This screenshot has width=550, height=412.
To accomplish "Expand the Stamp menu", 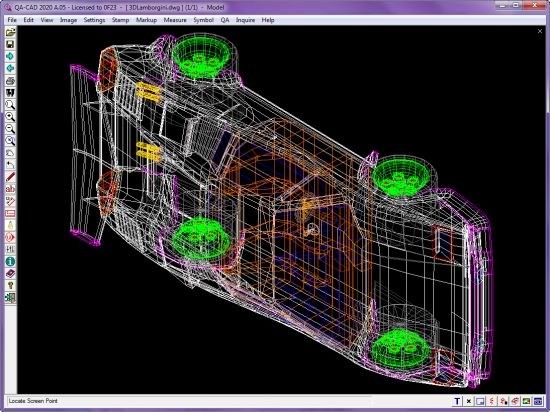I will [120, 20].
